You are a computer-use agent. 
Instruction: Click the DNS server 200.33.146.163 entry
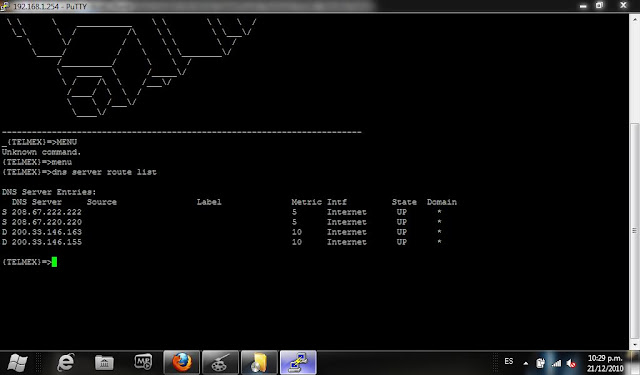(x=47, y=232)
